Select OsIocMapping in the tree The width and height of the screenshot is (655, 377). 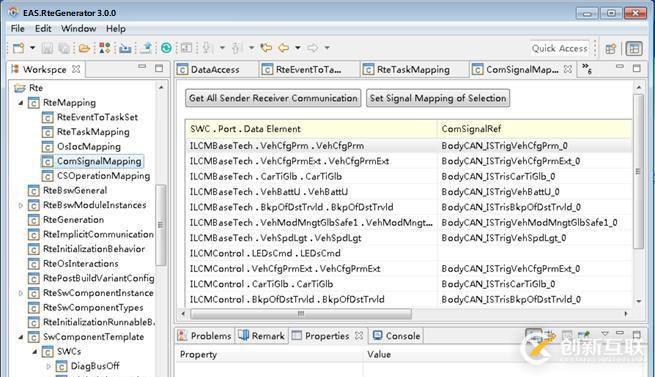[89, 146]
